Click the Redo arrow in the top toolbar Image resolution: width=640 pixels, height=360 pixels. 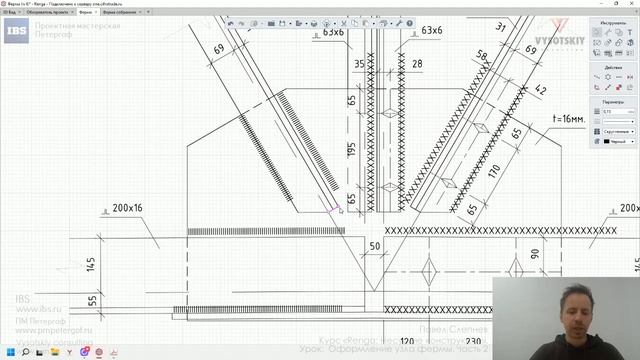(x=241, y=24)
